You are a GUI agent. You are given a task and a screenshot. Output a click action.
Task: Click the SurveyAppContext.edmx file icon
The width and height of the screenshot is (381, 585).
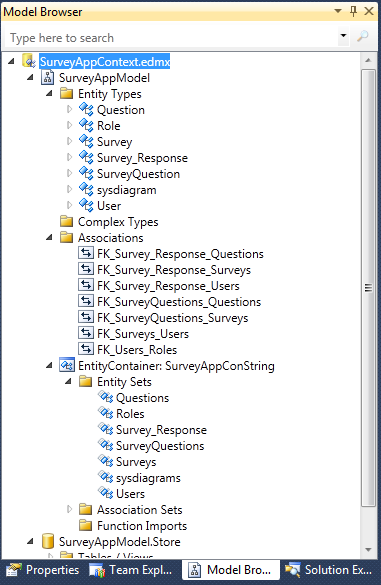pyautogui.click(x=29, y=61)
